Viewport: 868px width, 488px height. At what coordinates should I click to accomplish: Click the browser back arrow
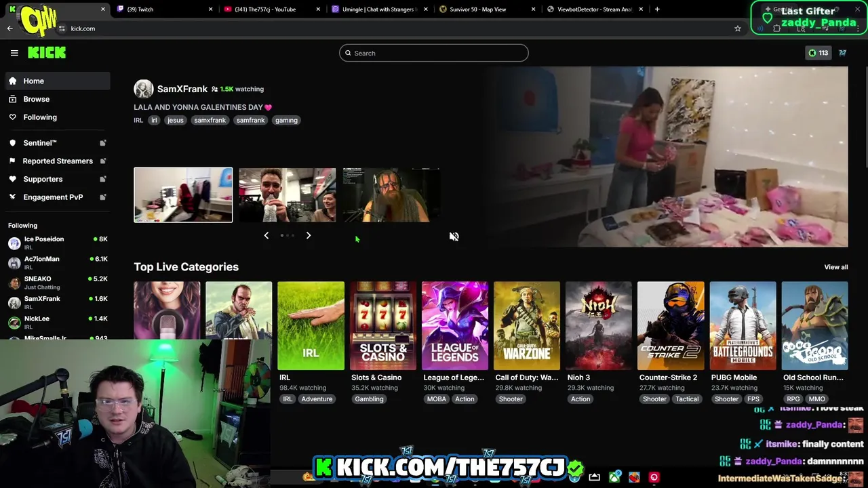[9, 28]
